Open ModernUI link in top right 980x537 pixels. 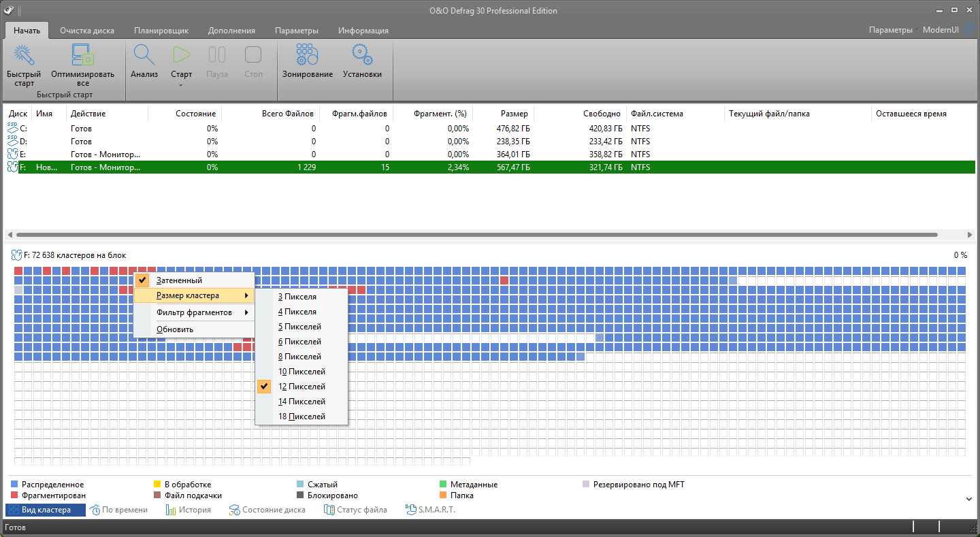[x=941, y=30]
